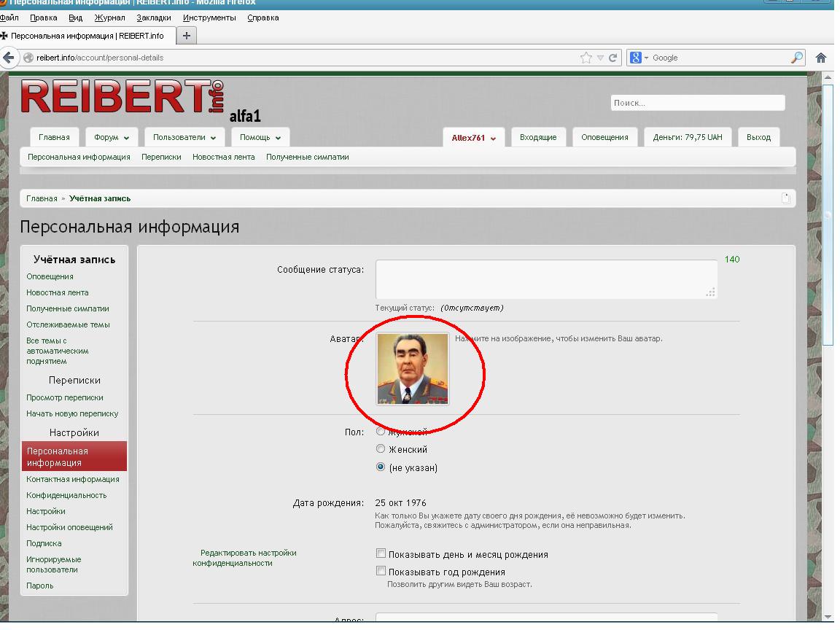Click avatar image to change it
This screenshot has width=840, height=630.
(412, 369)
